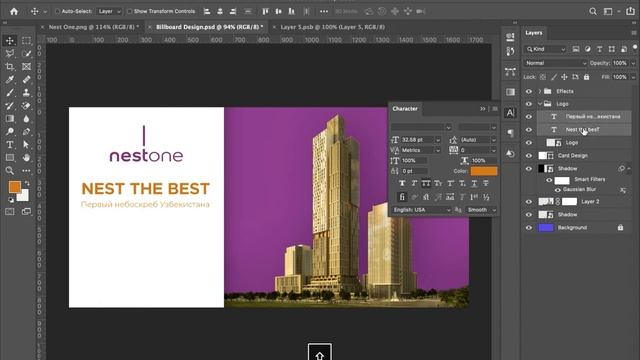Hide the Logo group eye icon
The image size is (640, 360).
point(529,104)
